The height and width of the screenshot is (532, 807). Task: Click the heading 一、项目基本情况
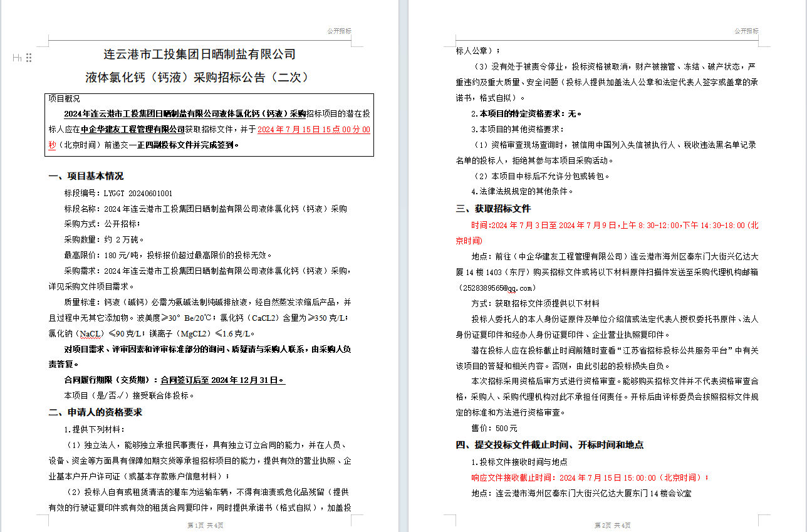86,176
